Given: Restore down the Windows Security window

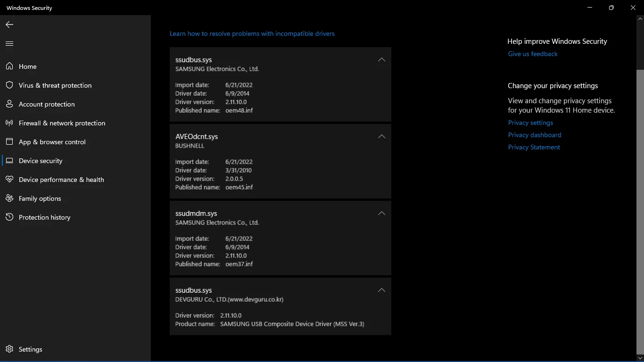Looking at the screenshot, I should [611, 8].
